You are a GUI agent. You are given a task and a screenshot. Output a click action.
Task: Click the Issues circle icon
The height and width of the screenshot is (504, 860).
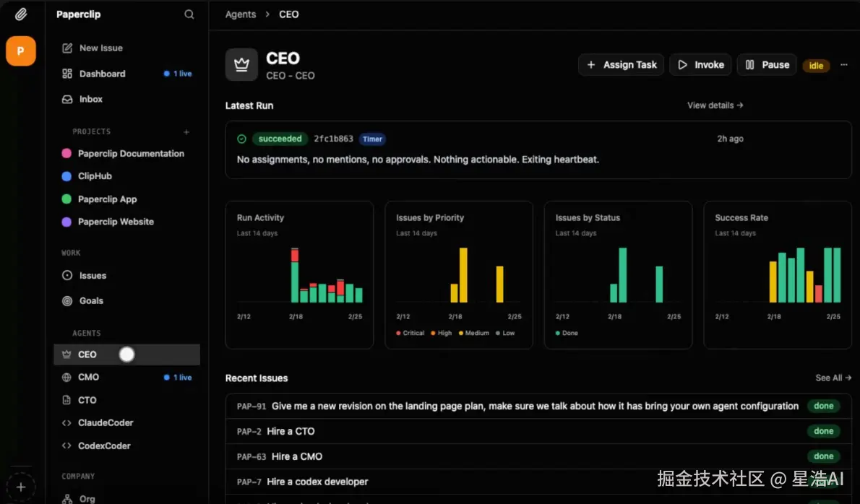[x=67, y=276]
